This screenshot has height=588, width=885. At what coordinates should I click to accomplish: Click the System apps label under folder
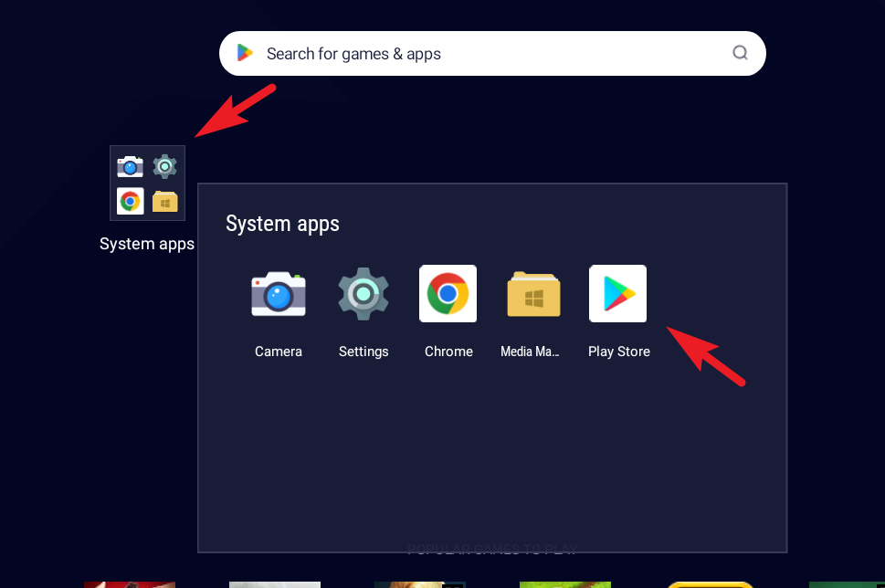[147, 244]
